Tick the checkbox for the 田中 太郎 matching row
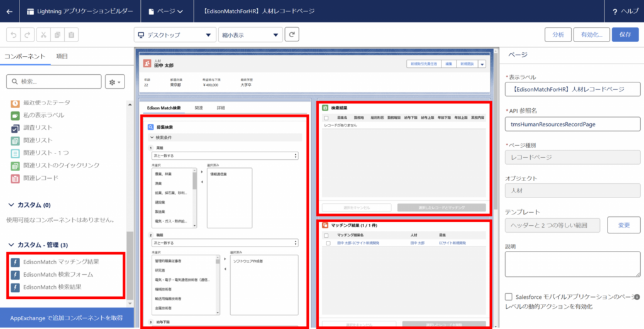Screen dimensions: 644x329 click(327, 243)
